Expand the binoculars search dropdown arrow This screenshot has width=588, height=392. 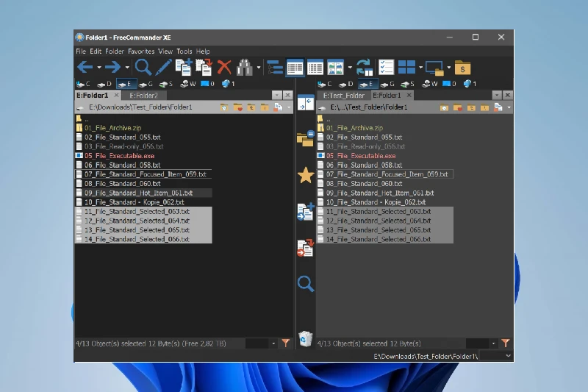[259, 68]
